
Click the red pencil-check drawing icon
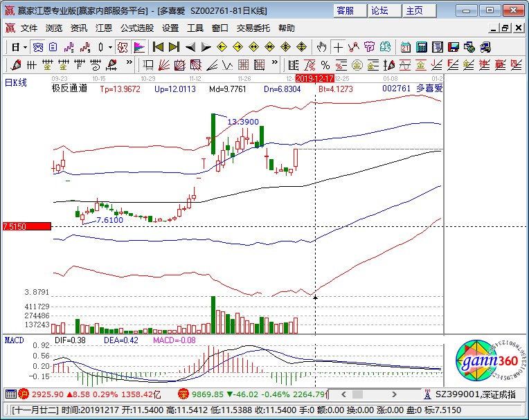[15, 65]
